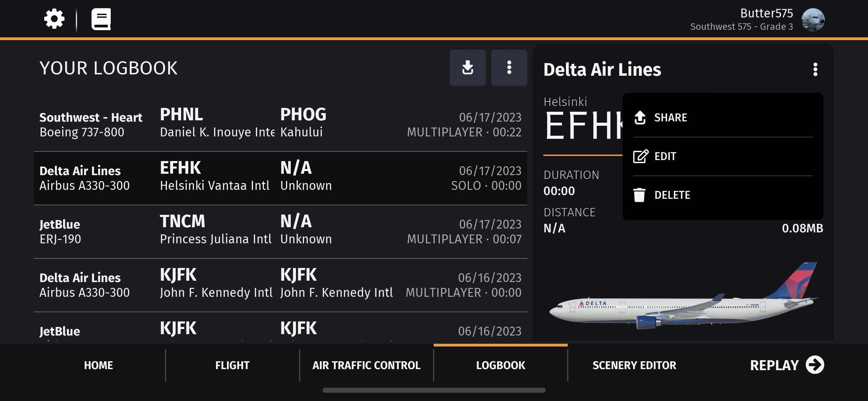Open the Air Traffic Control tab
This screenshot has height=401, width=868.
366,365
